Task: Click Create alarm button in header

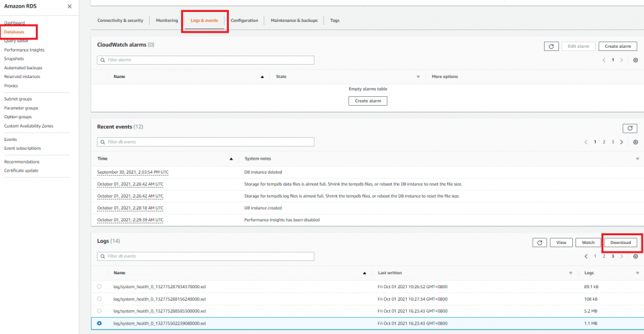Action: (x=618, y=47)
